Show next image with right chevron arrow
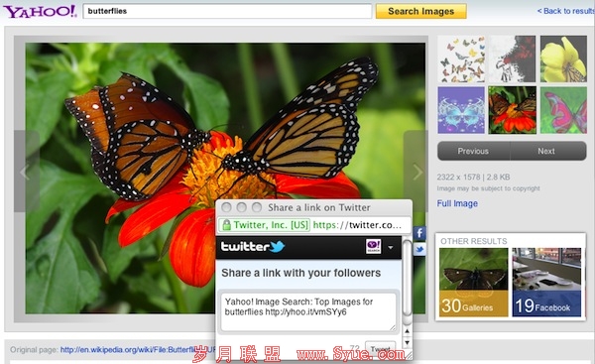595x364 pixels. (x=417, y=172)
